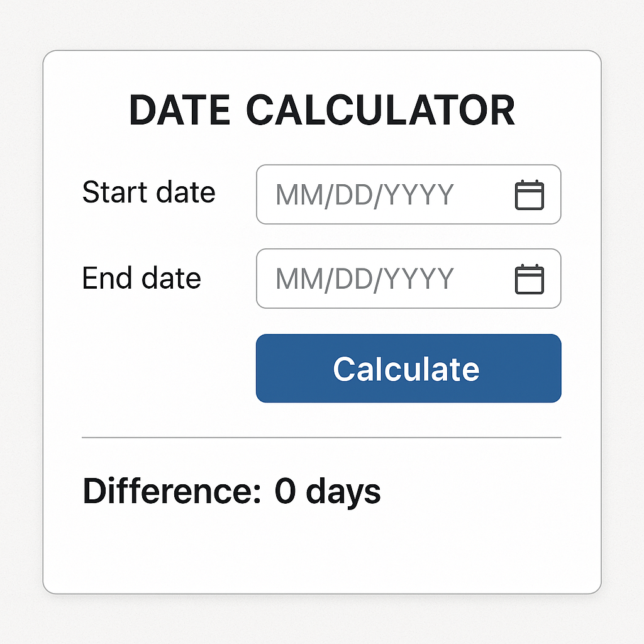Screen dimensions: 644x644
Task: Open the Start date calendar picker icon
Action: pos(530,195)
